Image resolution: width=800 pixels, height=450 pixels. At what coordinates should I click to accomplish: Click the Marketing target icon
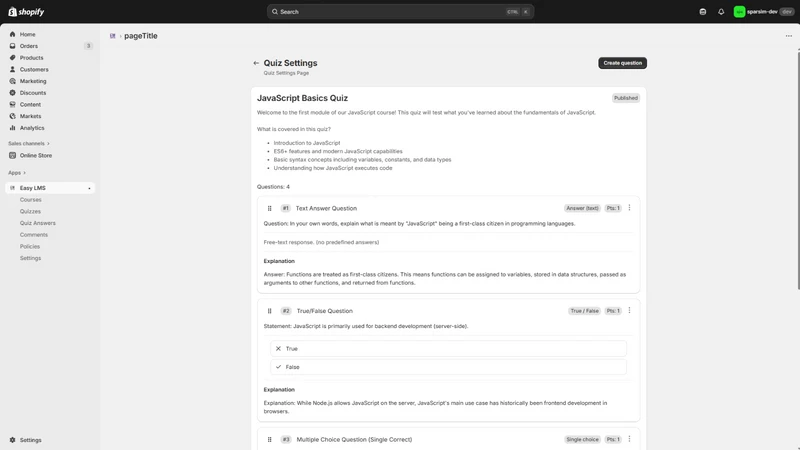12,81
